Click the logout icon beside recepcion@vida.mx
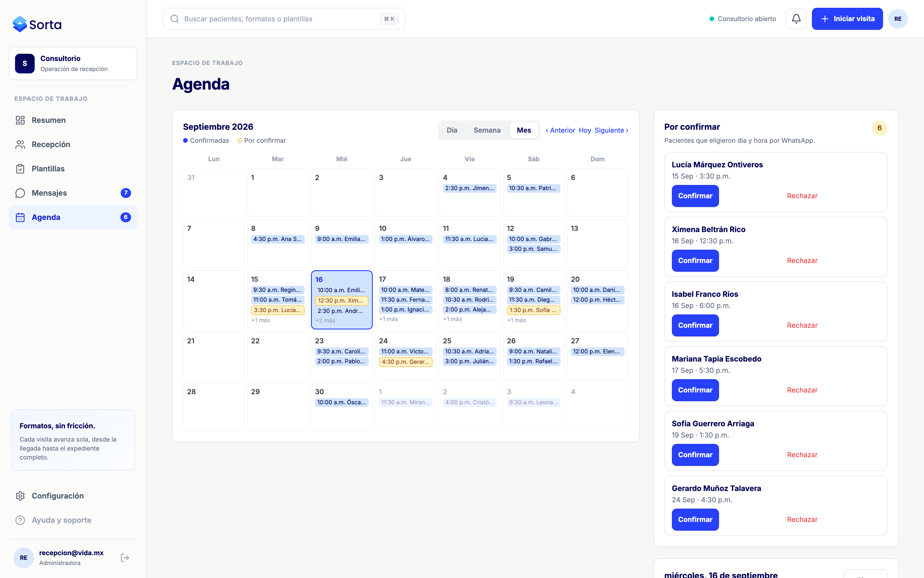 pyautogui.click(x=125, y=558)
